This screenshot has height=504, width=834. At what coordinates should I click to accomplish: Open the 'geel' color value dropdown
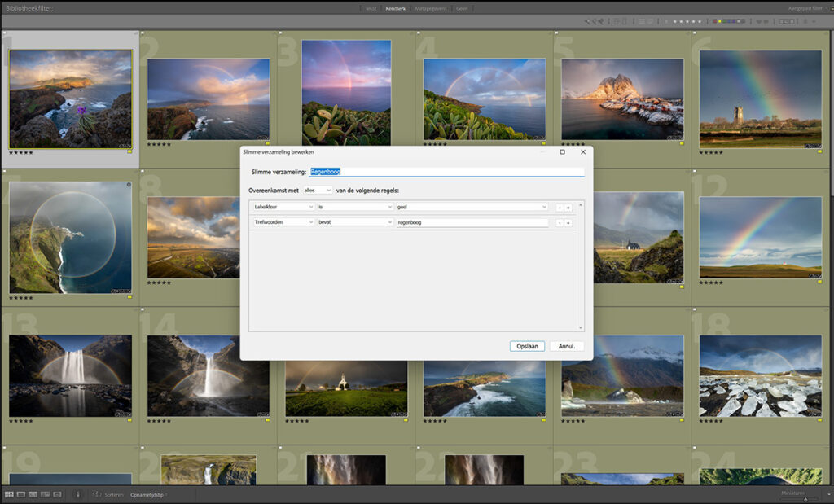[x=472, y=207]
